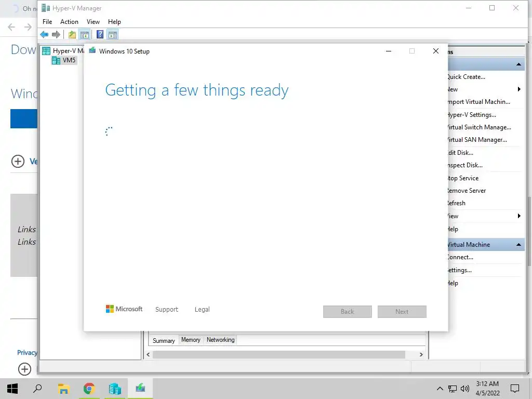This screenshot has height=399, width=532.
Task: Click the Back button in Windows 10 Setup
Action: (x=347, y=312)
